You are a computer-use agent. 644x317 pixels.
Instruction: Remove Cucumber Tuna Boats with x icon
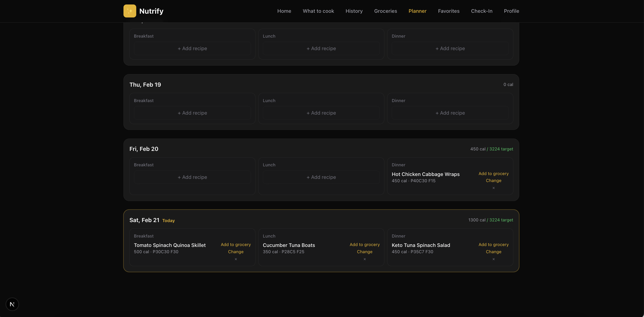[365, 259]
